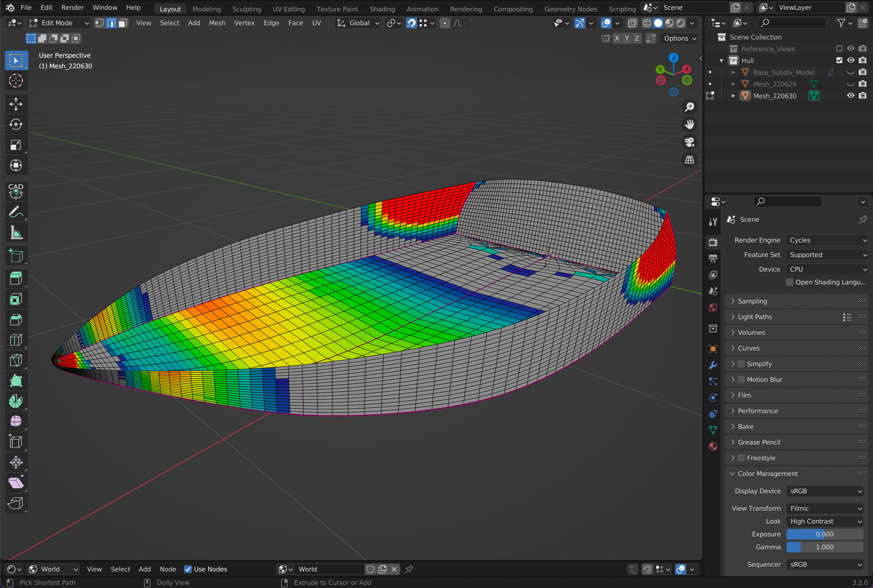The height and width of the screenshot is (588, 873).
Task: Switch to face select mode
Action: (x=123, y=23)
